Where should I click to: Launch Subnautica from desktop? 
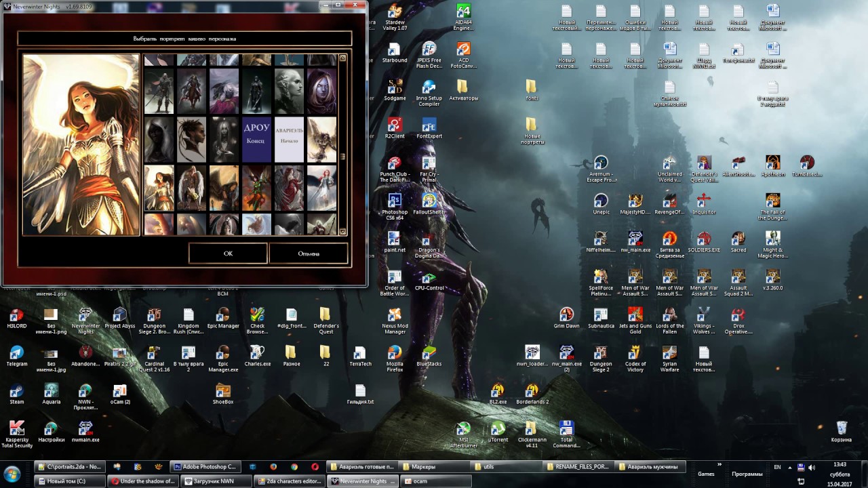(601, 318)
